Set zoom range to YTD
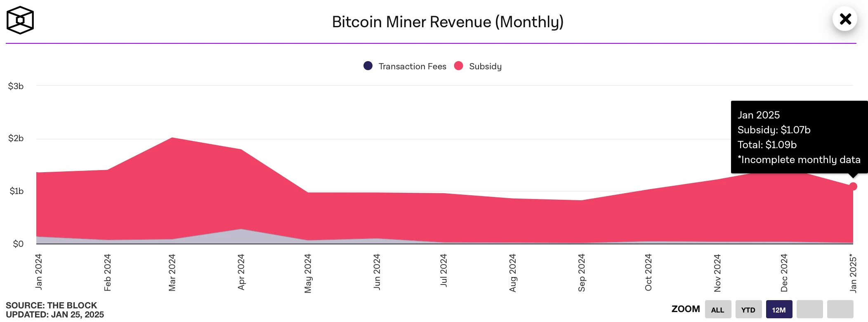 pos(748,310)
